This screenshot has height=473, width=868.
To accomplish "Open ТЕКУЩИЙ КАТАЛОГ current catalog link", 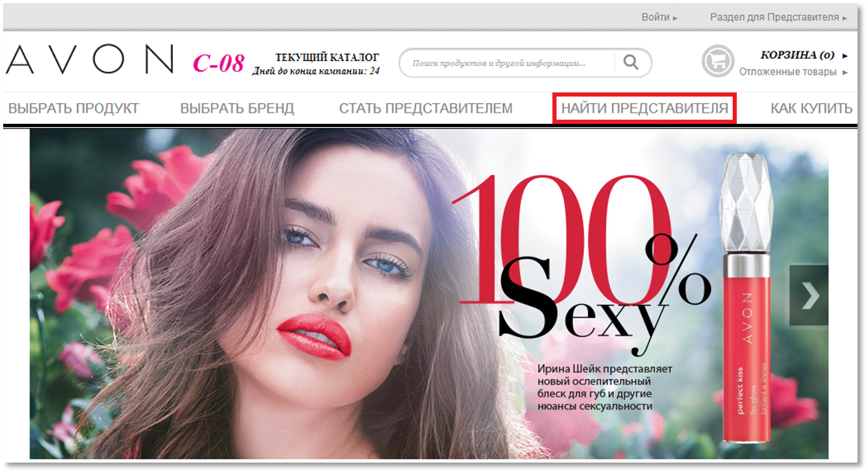I will [327, 57].
